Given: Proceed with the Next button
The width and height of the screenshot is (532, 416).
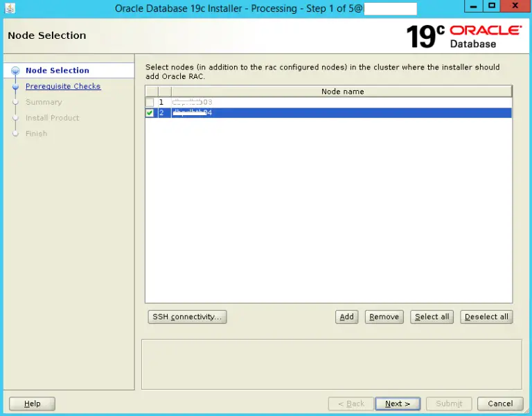Looking at the screenshot, I should pos(398,404).
